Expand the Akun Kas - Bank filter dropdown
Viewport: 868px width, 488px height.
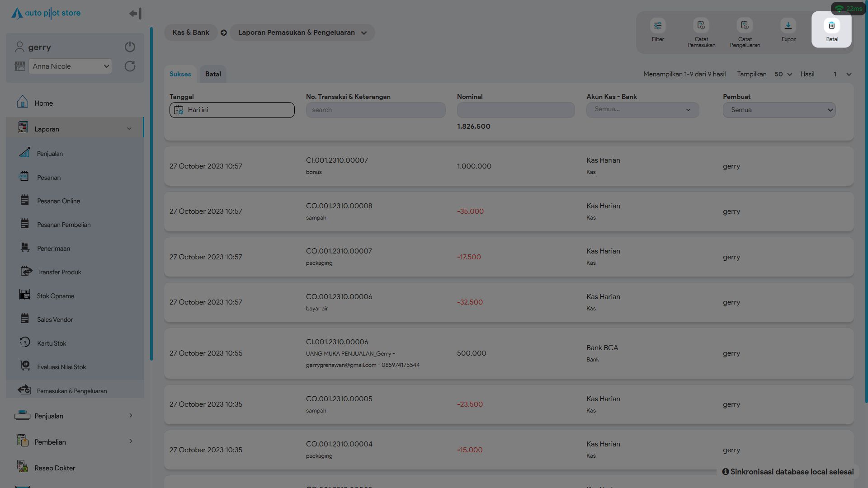point(642,110)
